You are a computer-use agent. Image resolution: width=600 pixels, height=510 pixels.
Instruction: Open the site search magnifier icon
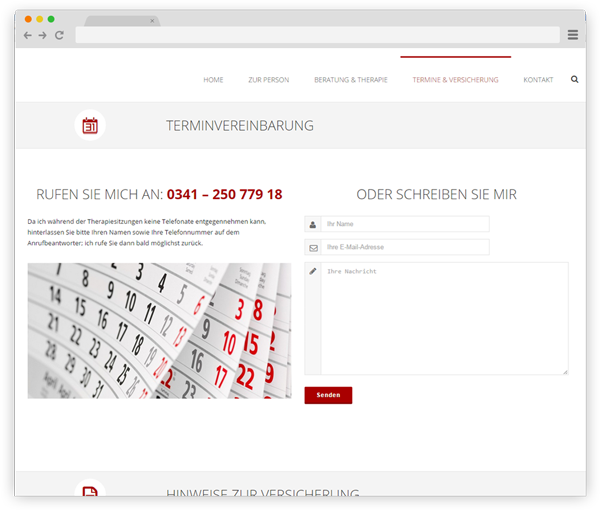coord(574,79)
